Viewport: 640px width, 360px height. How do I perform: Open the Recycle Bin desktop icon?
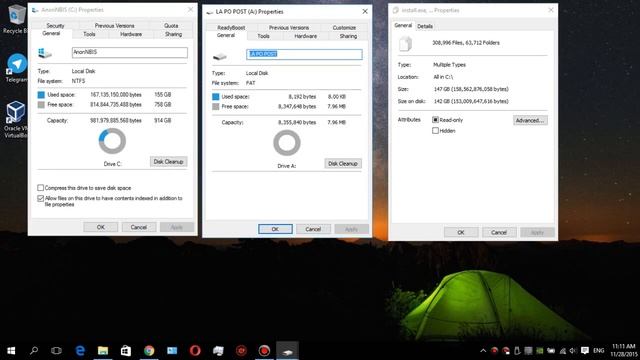coord(16,18)
